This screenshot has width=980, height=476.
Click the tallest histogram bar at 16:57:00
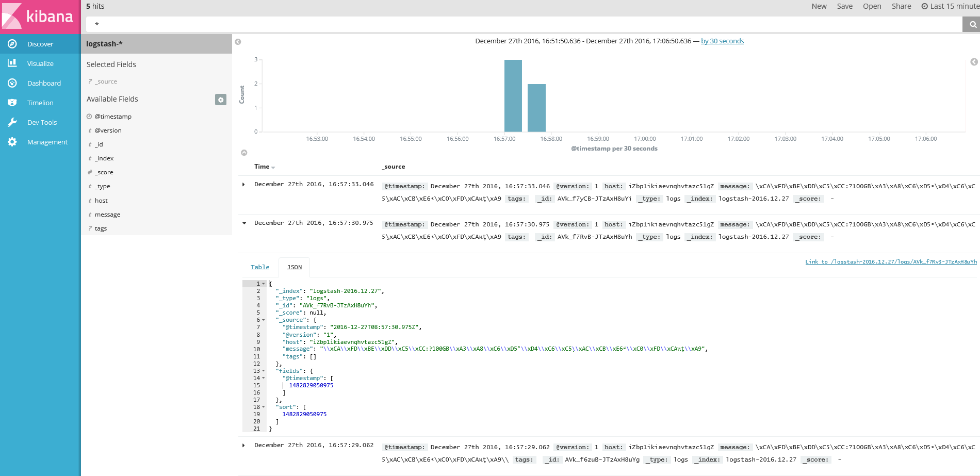[x=513, y=96]
